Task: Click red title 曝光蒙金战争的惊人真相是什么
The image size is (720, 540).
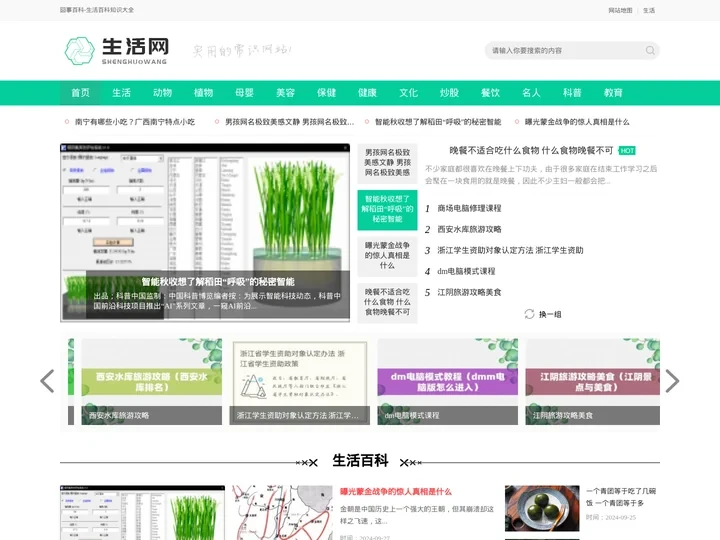Action: 396,492
